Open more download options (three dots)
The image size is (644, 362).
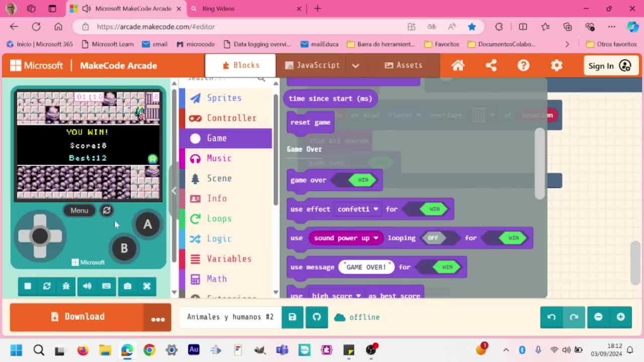(x=158, y=317)
